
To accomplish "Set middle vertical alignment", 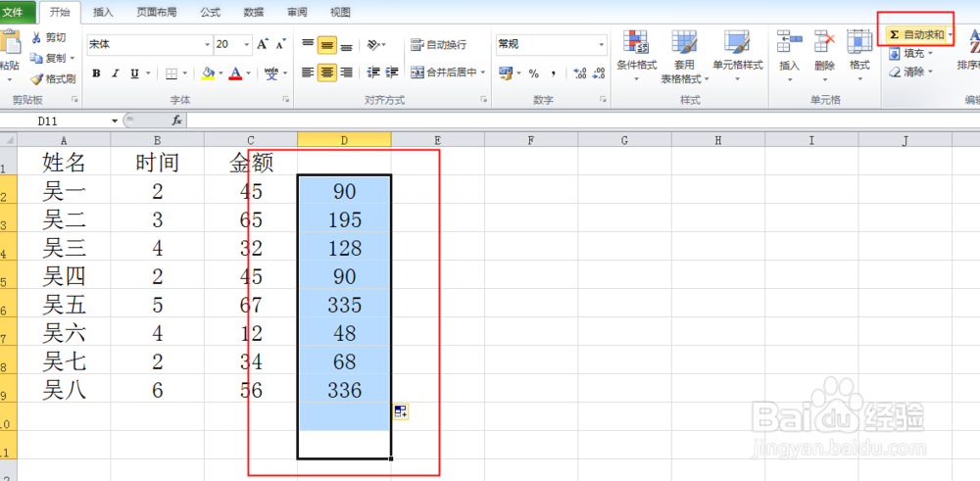I will (x=327, y=44).
